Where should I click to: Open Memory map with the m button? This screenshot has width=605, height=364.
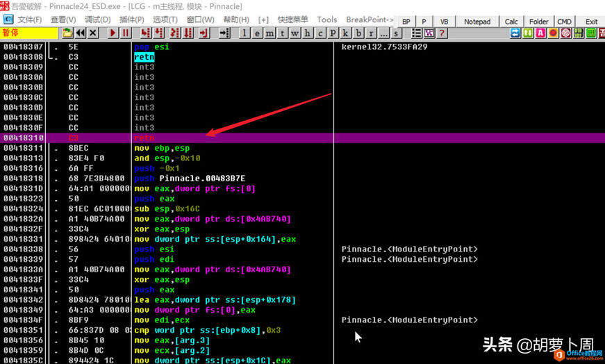[270, 33]
